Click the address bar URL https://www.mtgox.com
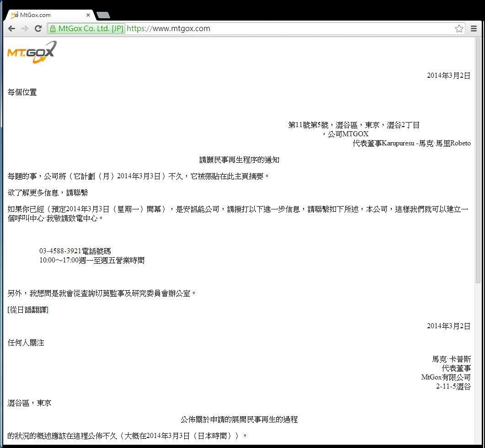 point(168,28)
